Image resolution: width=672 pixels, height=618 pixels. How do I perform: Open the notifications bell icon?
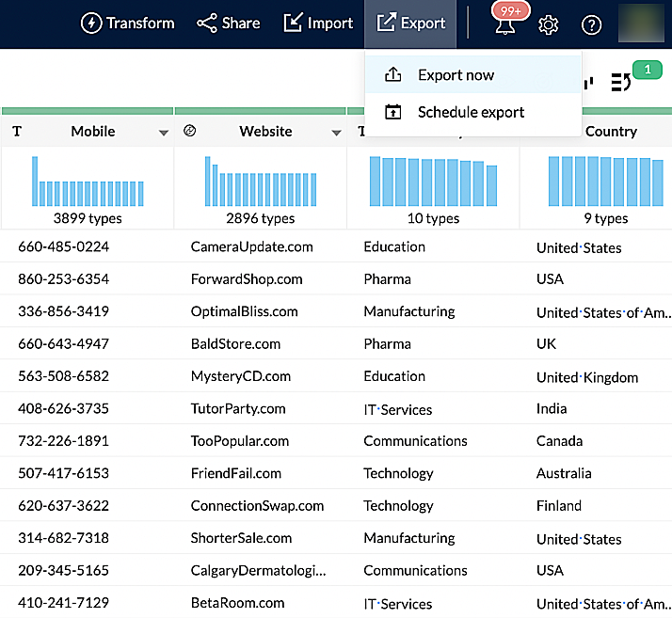click(x=505, y=24)
